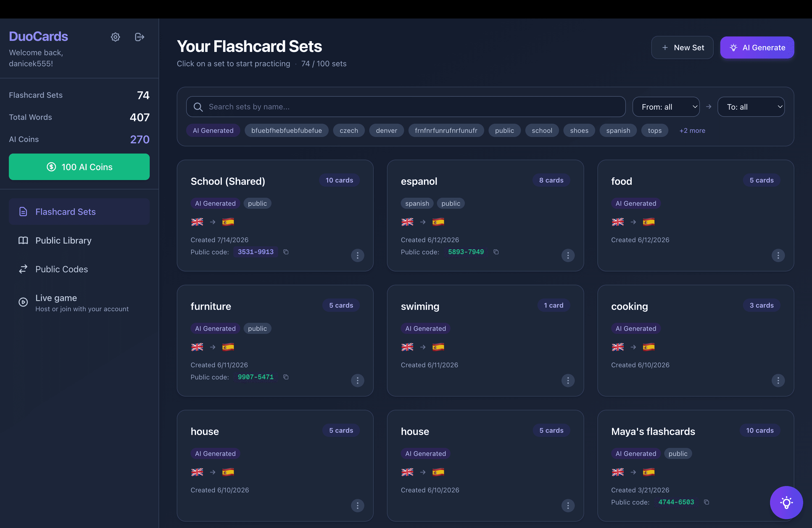Toggle the shoes filter tag
This screenshot has height=528, width=812.
[579, 130]
